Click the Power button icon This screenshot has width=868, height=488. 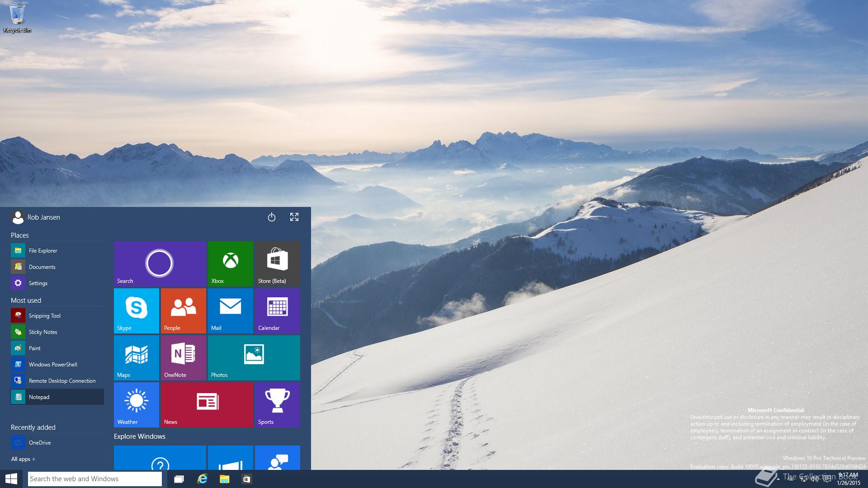tap(271, 217)
